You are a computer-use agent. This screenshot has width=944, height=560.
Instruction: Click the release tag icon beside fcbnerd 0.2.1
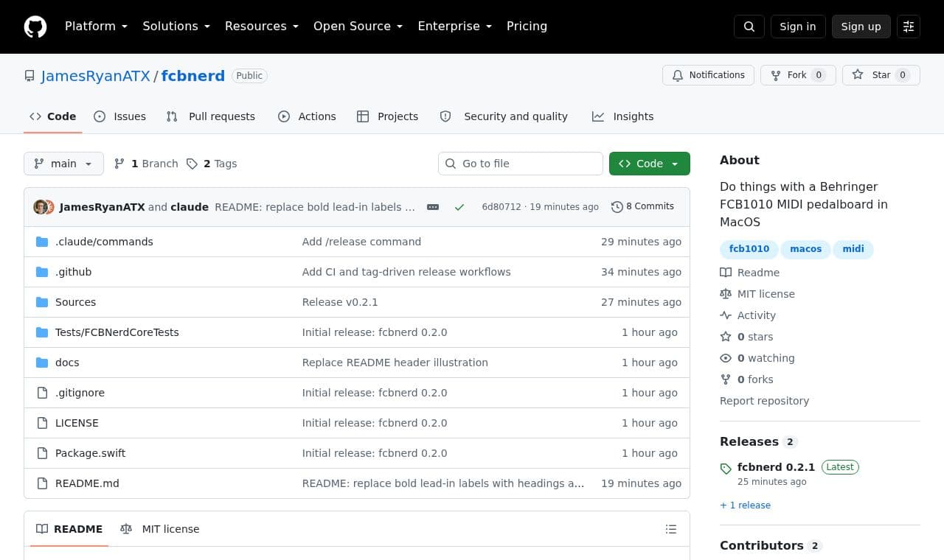coord(726,469)
